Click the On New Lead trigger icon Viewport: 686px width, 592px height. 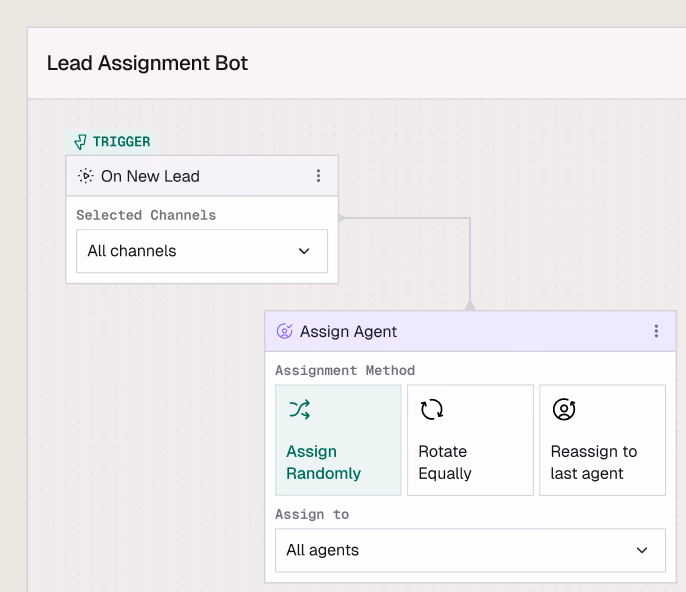click(x=86, y=176)
